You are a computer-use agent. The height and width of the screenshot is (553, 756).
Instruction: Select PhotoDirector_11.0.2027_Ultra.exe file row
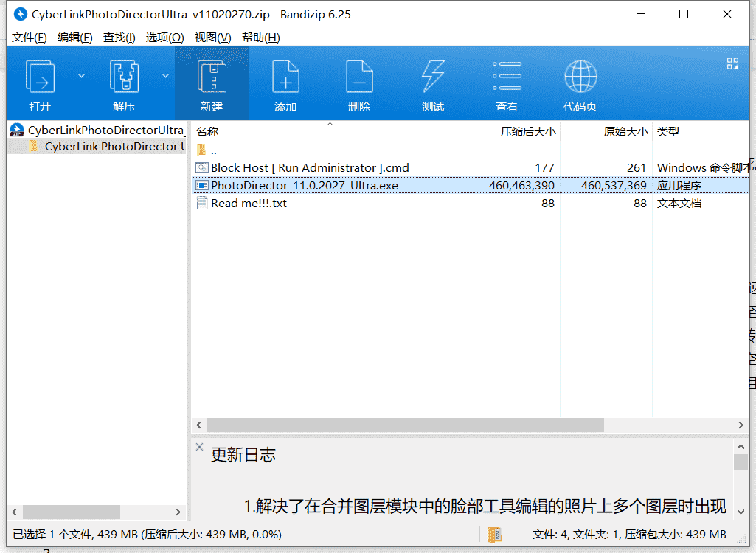point(470,186)
